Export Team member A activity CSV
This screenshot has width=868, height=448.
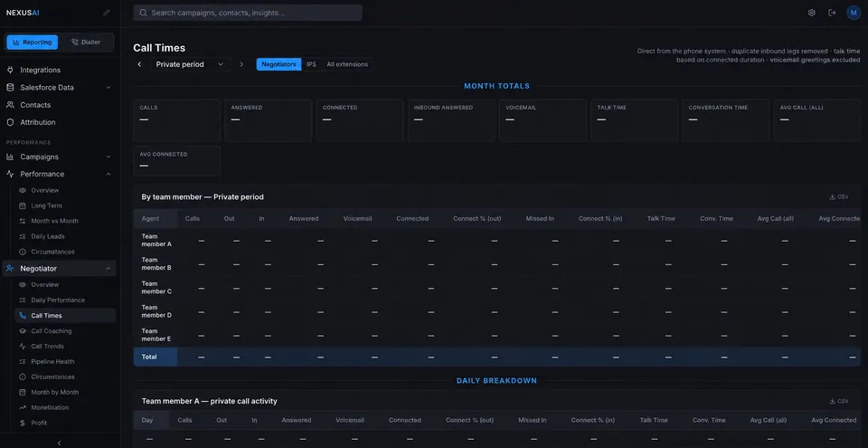point(839,401)
